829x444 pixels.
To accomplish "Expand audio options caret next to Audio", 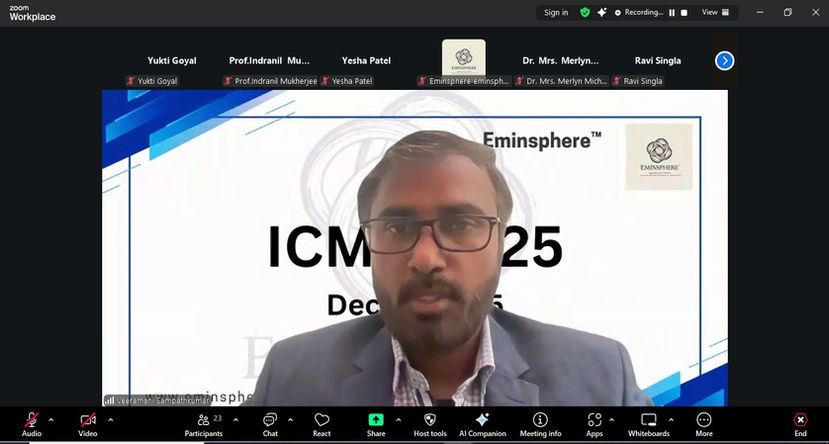I will 51,420.
